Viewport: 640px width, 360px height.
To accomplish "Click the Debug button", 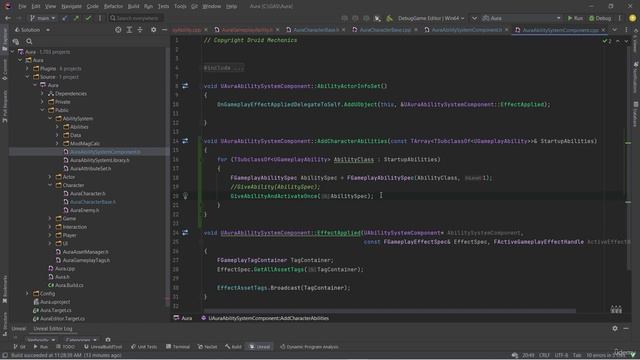I will point(600,18).
